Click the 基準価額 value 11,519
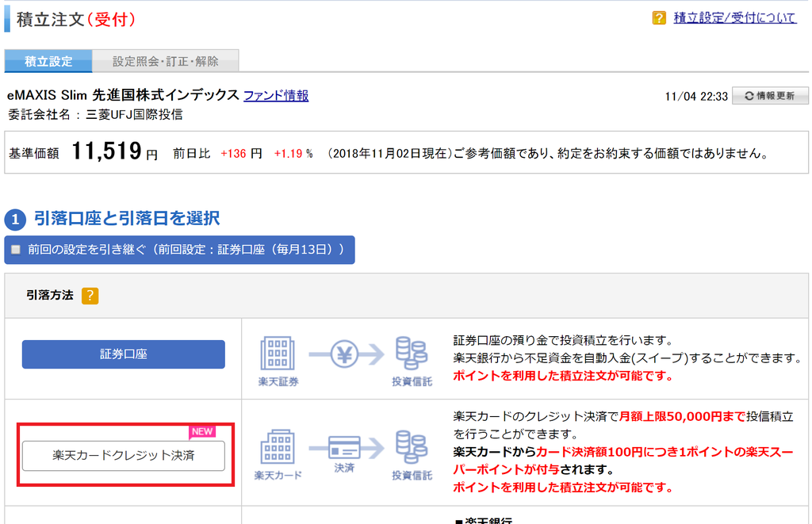The height and width of the screenshot is (524, 812). click(x=106, y=151)
